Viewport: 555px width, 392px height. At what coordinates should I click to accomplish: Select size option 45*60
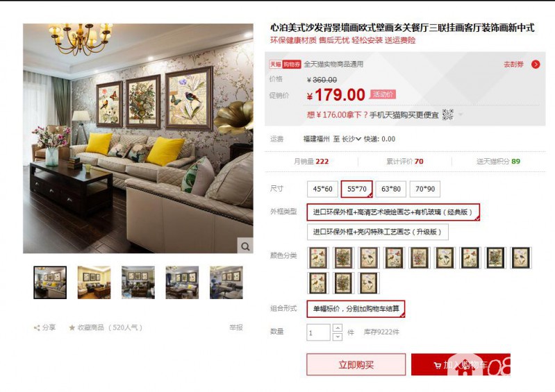[x=322, y=189]
